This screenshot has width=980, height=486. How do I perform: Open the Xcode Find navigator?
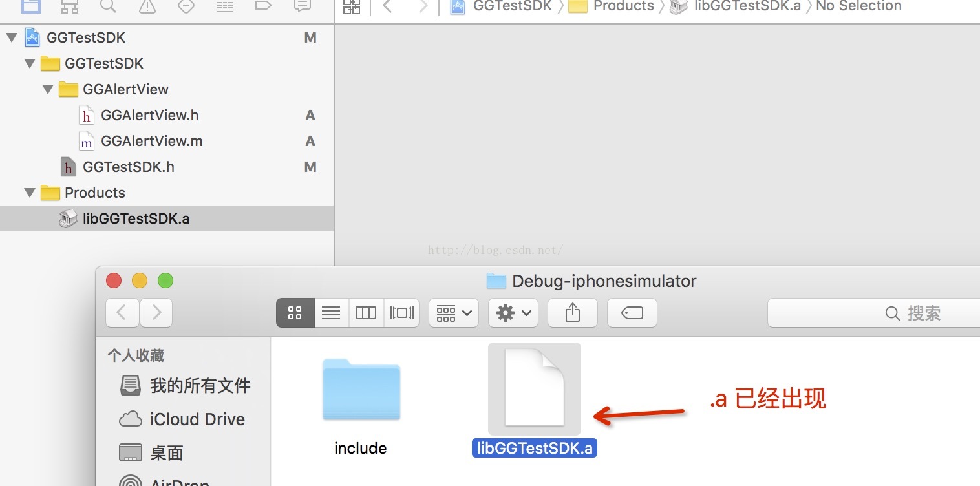(x=108, y=6)
